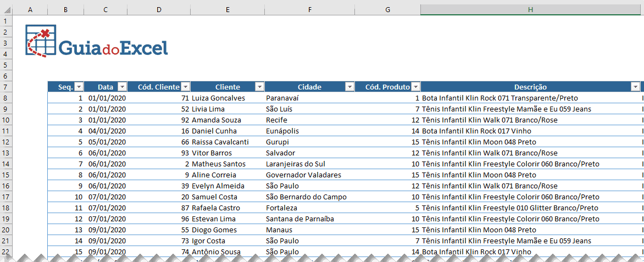The height and width of the screenshot is (262, 644).
Task: Expand the Cód. Cliente filter arrow
Action: point(186,87)
